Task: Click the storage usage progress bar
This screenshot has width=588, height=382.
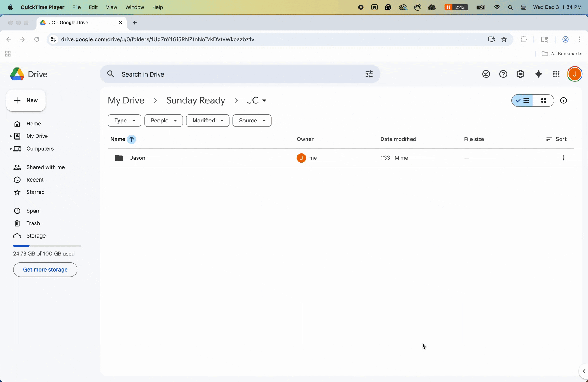Action: coord(47,245)
